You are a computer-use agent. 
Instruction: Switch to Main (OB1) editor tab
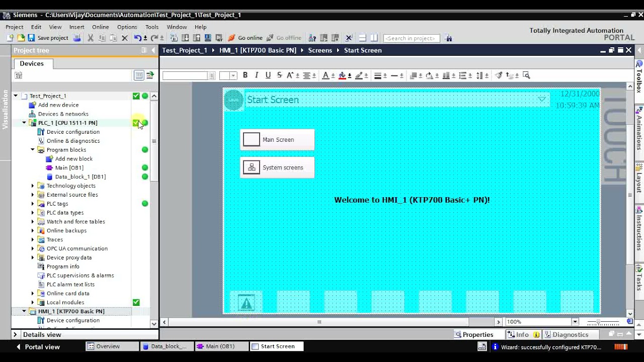pyautogui.click(x=222, y=346)
